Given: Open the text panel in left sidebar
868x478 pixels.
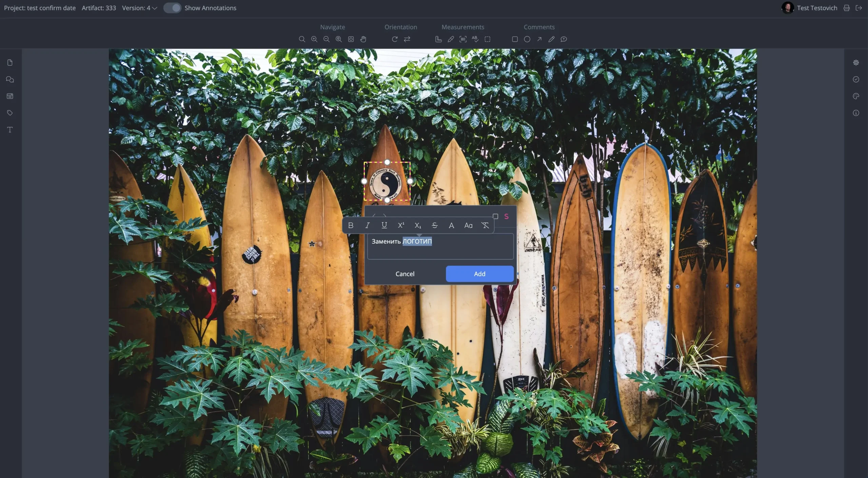Looking at the screenshot, I should (10, 130).
